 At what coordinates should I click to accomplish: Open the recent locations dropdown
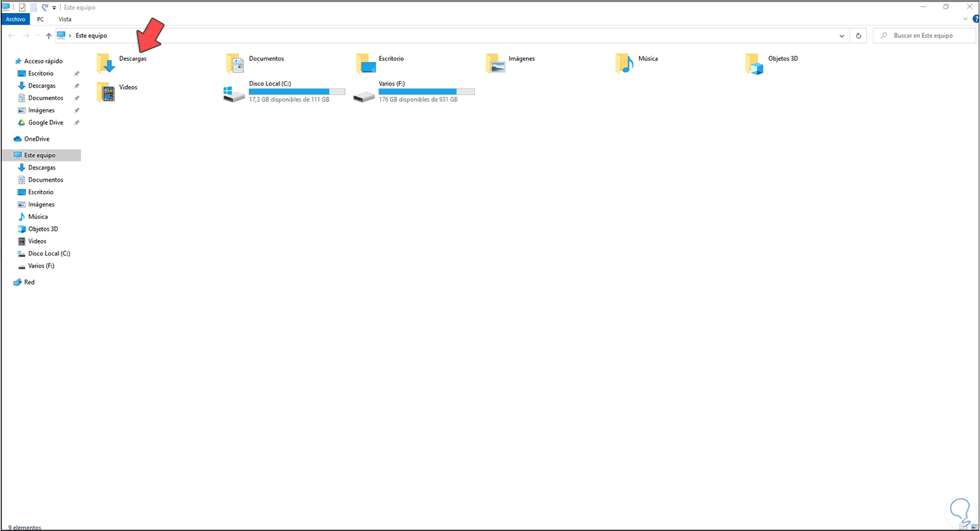pos(38,36)
